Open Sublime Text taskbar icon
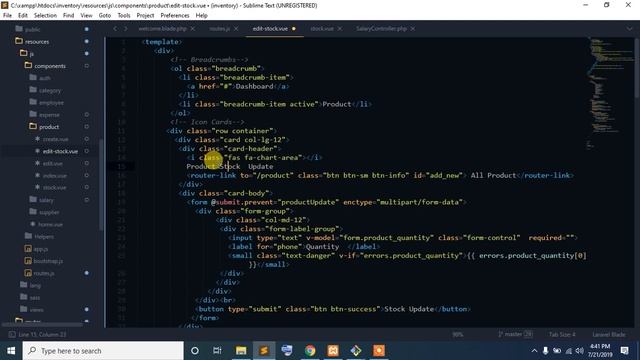 (264, 351)
